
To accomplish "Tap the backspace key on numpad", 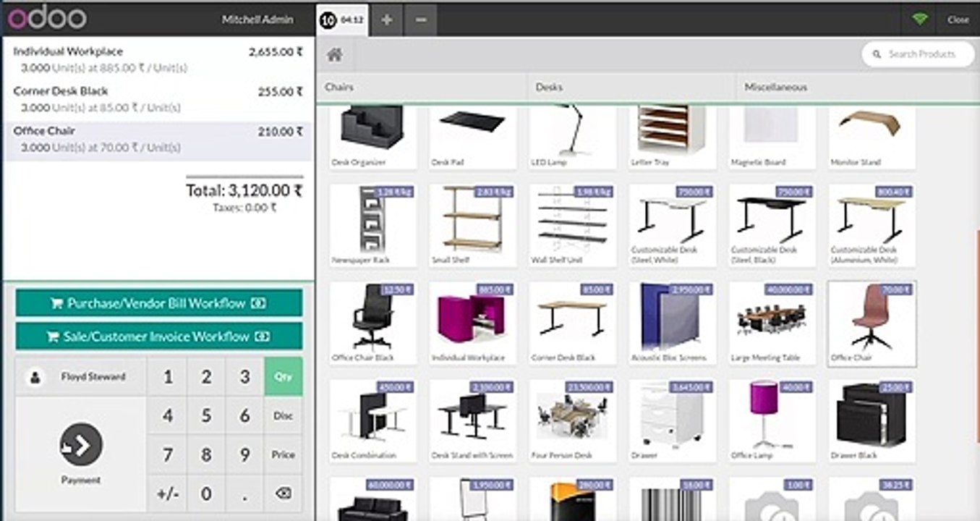I will pos(283,494).
